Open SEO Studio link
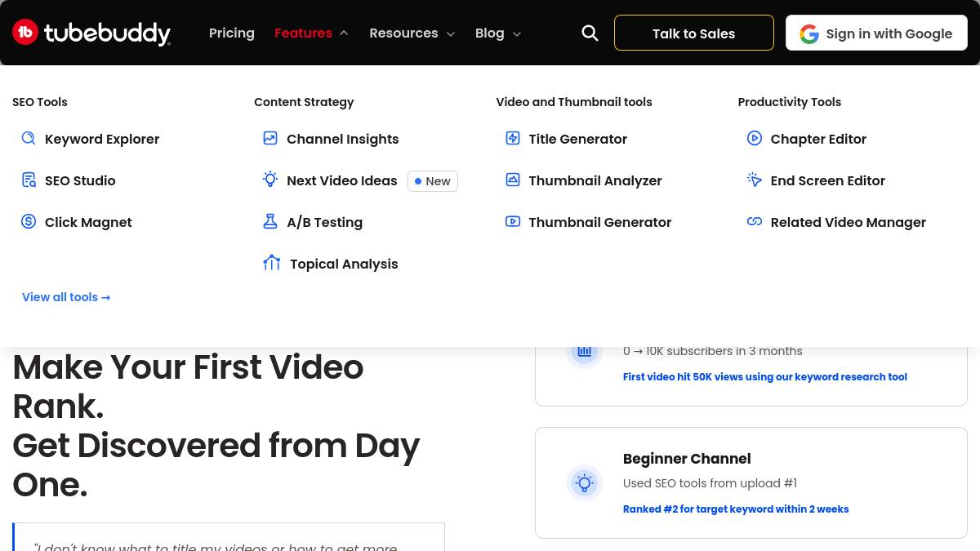 point(80,180)
